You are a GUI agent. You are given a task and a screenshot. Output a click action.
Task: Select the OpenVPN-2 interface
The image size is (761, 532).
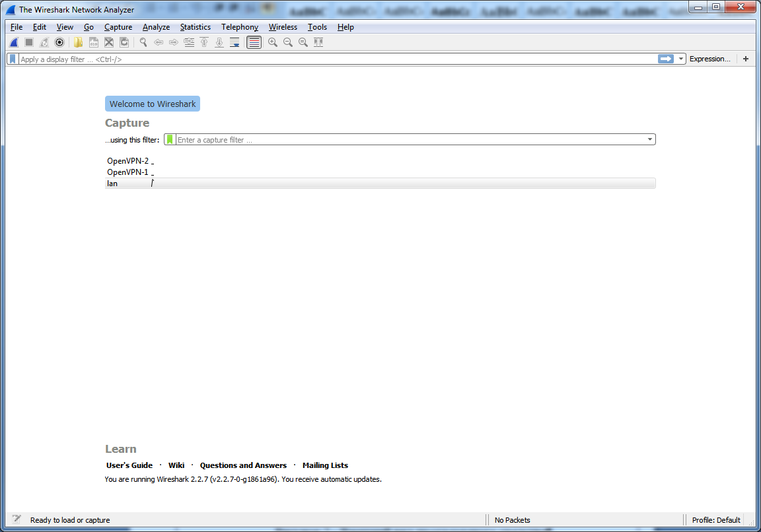tap(380, 161)
